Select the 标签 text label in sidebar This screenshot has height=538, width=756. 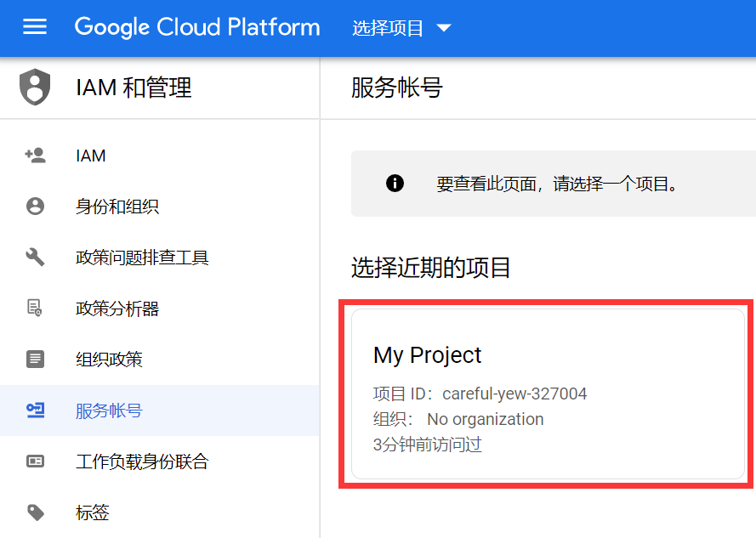point(93,513)
